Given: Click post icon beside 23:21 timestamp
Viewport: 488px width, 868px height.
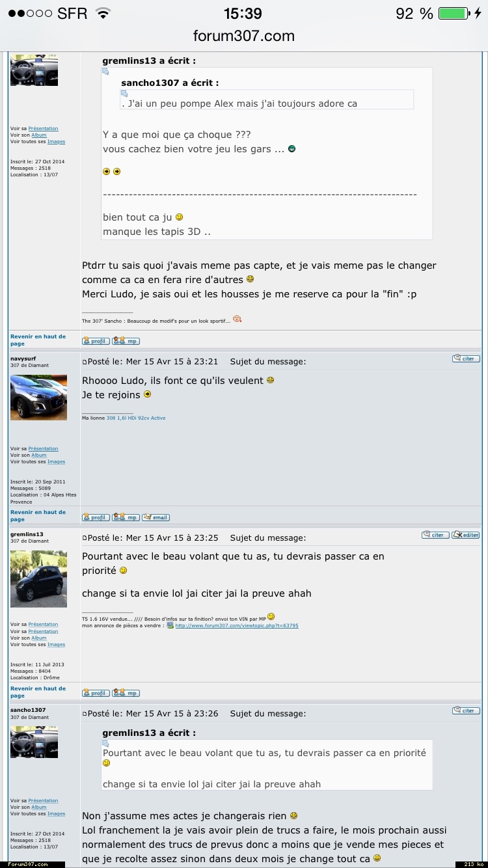Looking at the screenshot, I should (x=85, y=362).
